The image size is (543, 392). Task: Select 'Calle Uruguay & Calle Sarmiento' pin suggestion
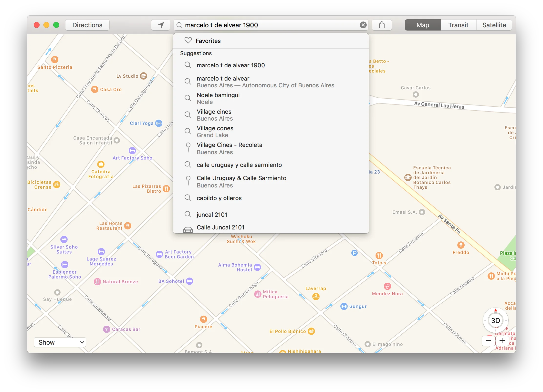[271, 182]
